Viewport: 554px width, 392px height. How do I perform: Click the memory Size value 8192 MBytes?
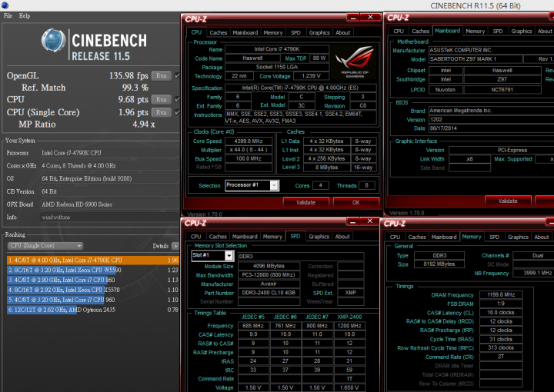coord(439,264)
